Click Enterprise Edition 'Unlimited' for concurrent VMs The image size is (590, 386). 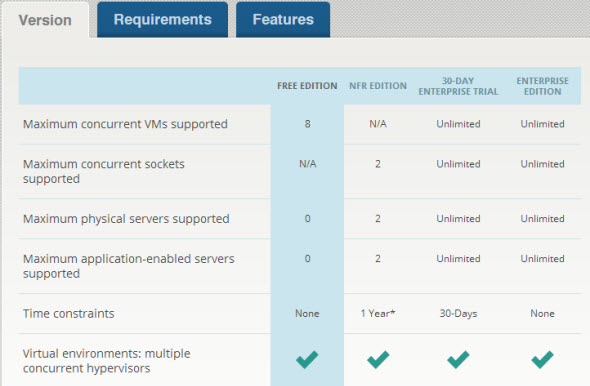point(542,124)
